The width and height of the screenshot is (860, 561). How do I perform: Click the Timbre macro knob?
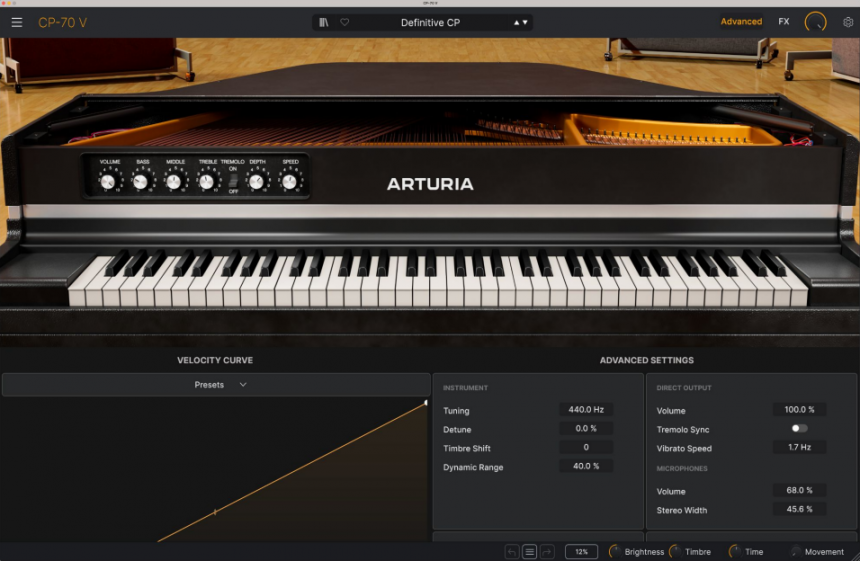[675, 552]
